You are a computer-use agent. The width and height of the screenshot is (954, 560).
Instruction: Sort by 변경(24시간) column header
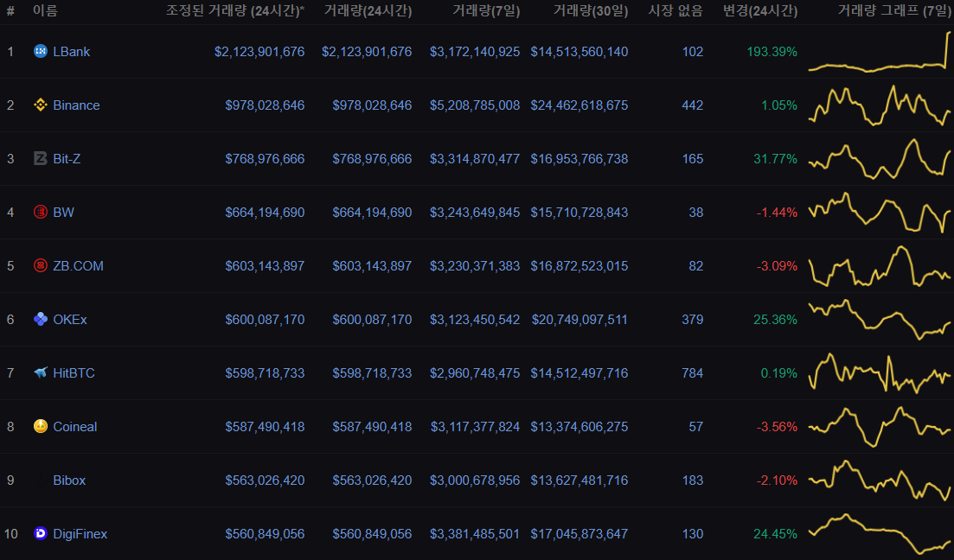click(760, 11)
